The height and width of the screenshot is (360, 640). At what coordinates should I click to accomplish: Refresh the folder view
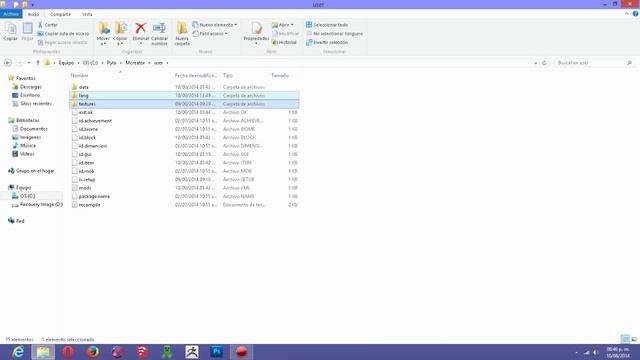pos(544,63)
